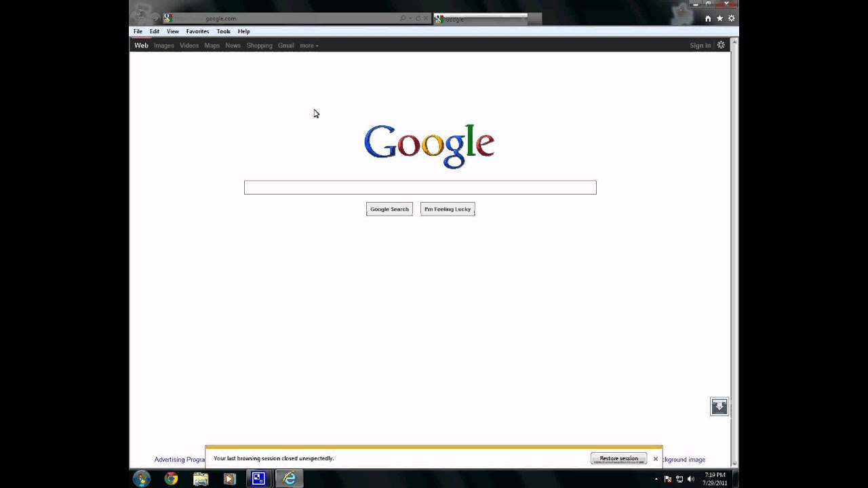Open the volume speaker icon in tray
The height and width of the screenshot is (488, 868).
click(x=691, y=479)
